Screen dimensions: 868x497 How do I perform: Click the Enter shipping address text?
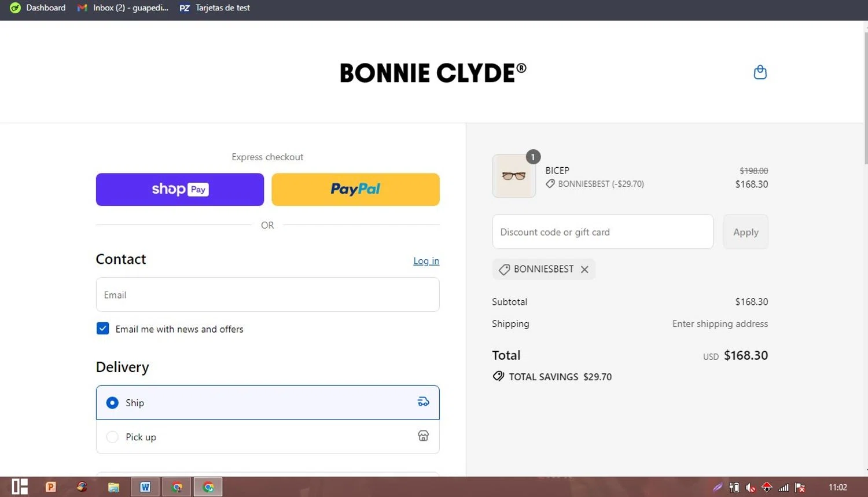tap(720, 323)
